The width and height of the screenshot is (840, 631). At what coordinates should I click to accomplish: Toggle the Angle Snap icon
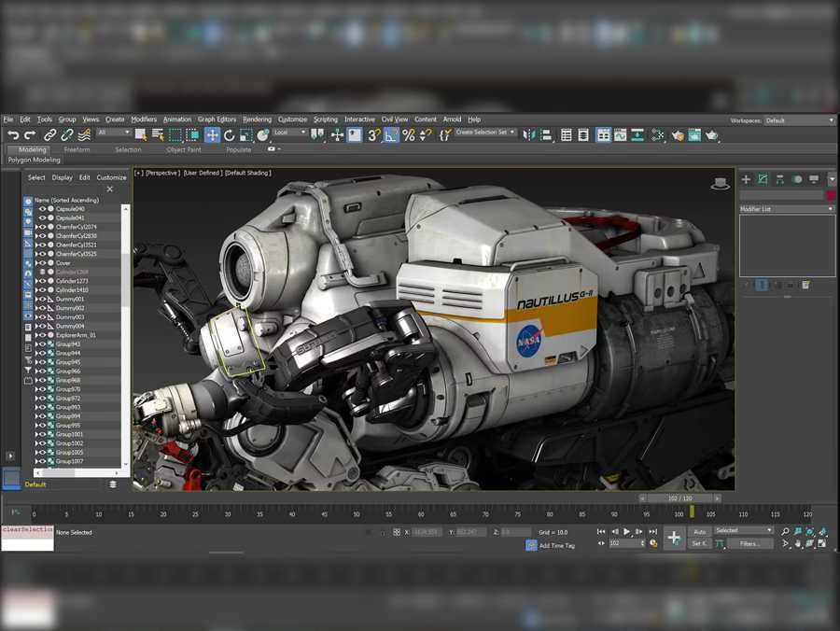[x=392, y=135]
